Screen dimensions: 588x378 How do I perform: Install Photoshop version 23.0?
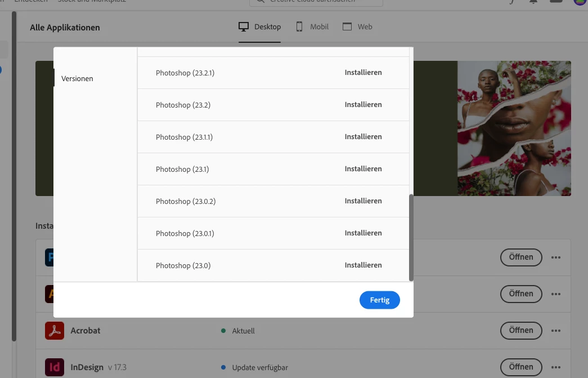[363, 265]
